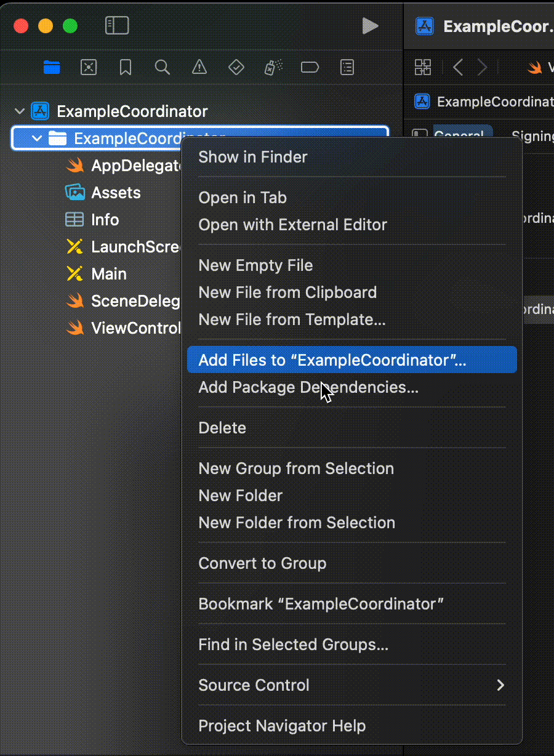
Task: Click the ExampleCoordinator breadcrumb in jump bar
Action: [485, 102]
